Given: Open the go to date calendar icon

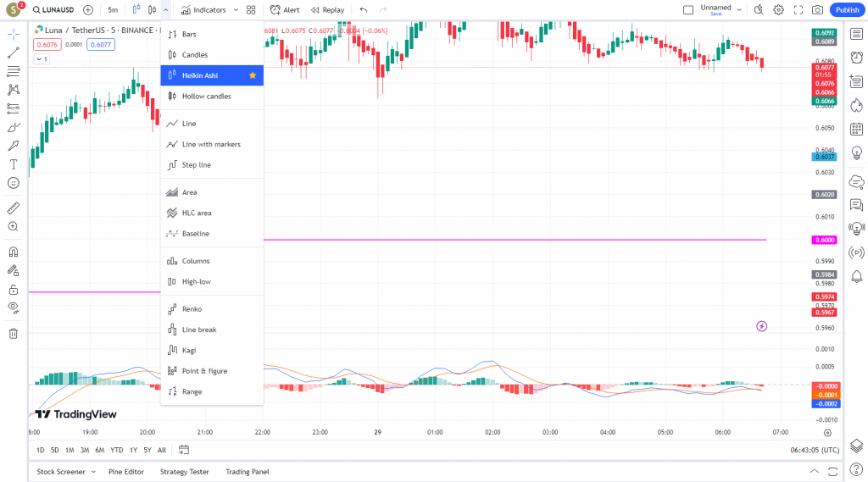Looking at the screenshot, I should pyautogui.click(x=184, y=450).
